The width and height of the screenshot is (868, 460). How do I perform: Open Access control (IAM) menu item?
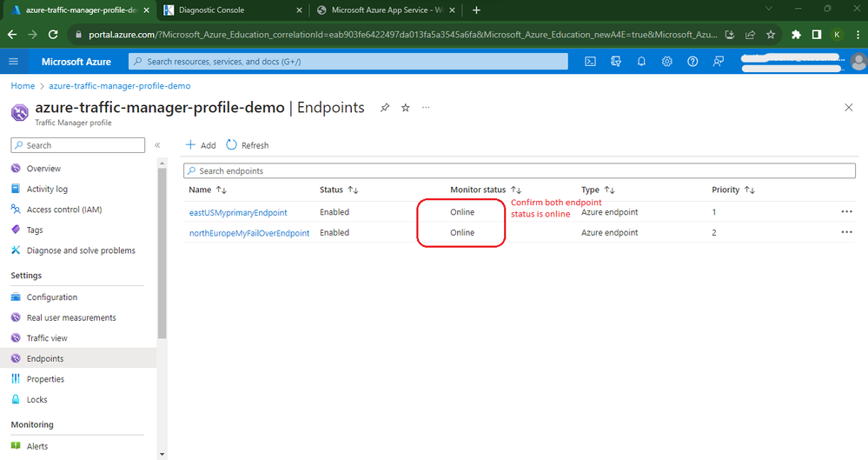click(x=64, y=210)
